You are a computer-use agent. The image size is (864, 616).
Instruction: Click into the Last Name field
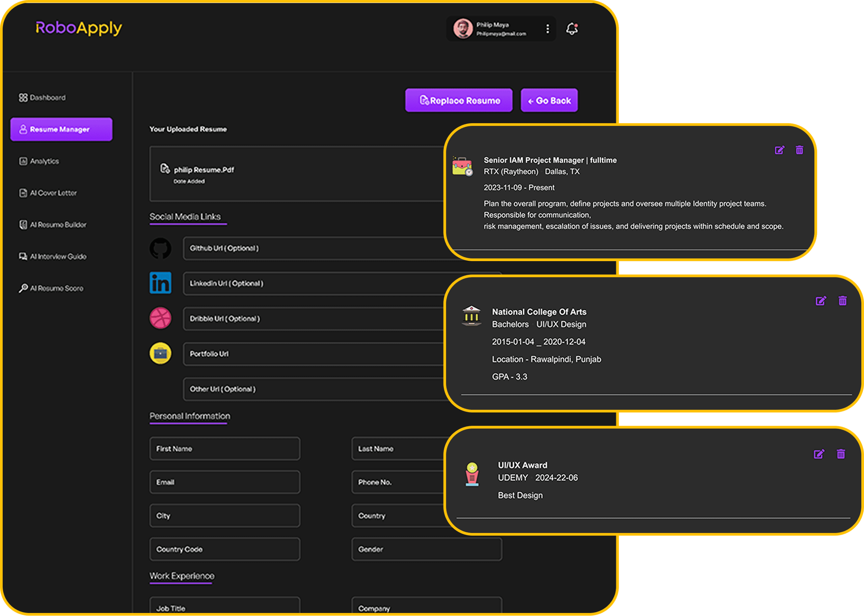point(398,449)
